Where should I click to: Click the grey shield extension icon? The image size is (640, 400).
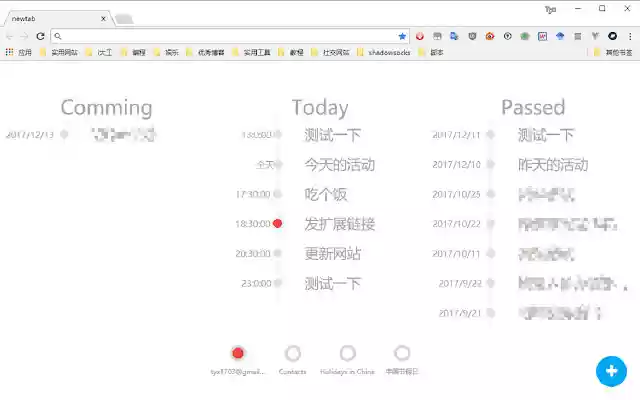[472, 36]
